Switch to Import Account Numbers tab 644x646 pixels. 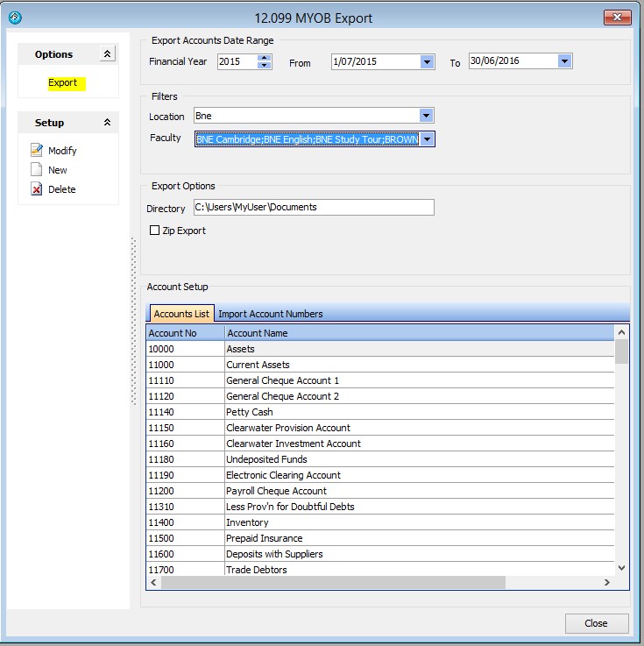270,314
